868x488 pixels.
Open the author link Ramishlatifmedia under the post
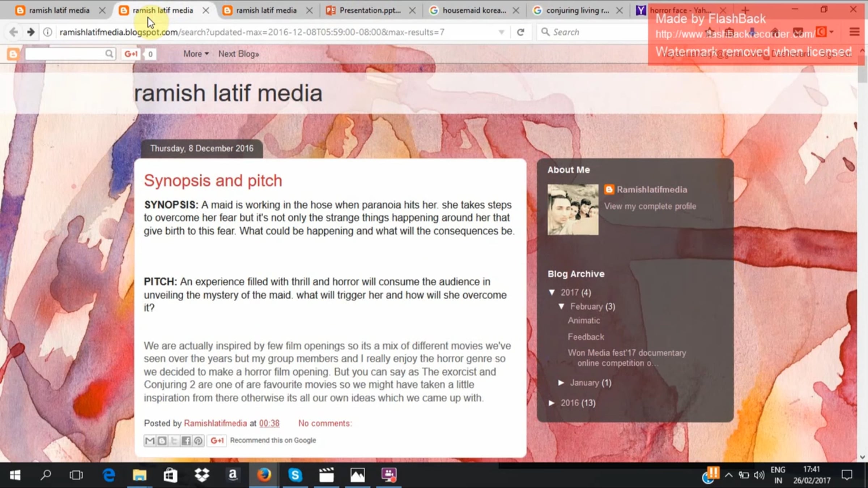click(x=215, y=423)
